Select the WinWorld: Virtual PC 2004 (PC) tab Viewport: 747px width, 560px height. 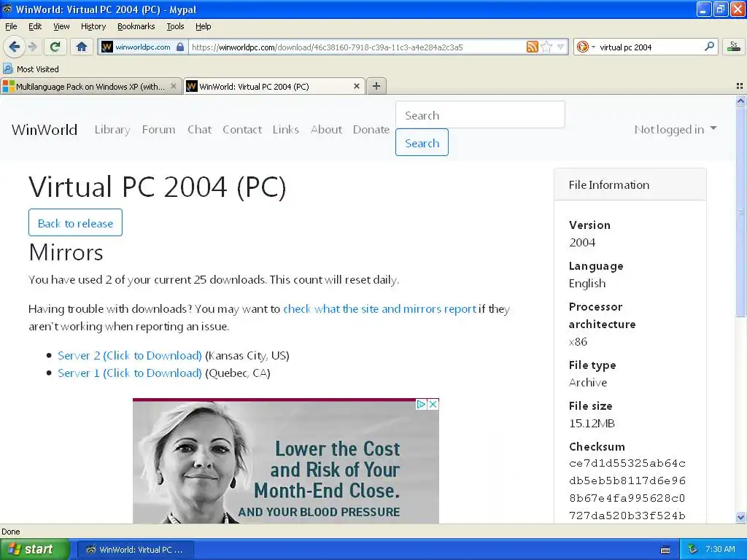click(274, 86)
